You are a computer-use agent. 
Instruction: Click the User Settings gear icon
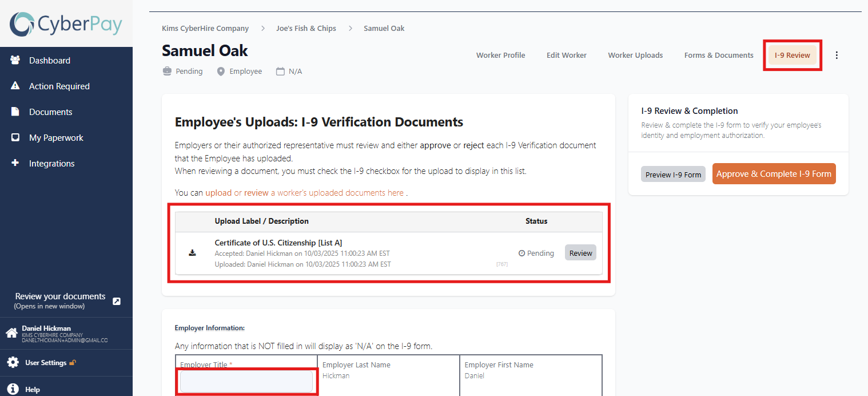pos(13,363)
